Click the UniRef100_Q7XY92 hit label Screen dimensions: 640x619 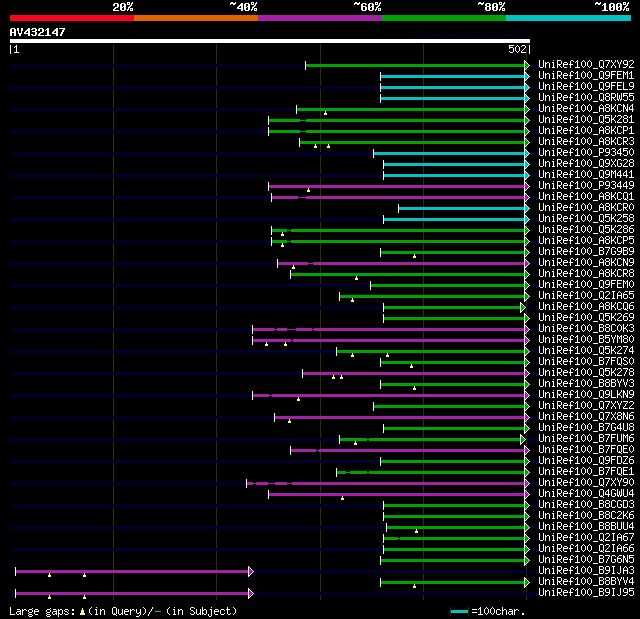pos(586,64)
